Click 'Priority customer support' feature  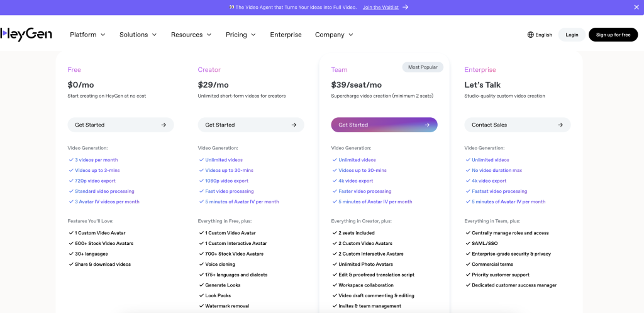click(x=500, y=275)
